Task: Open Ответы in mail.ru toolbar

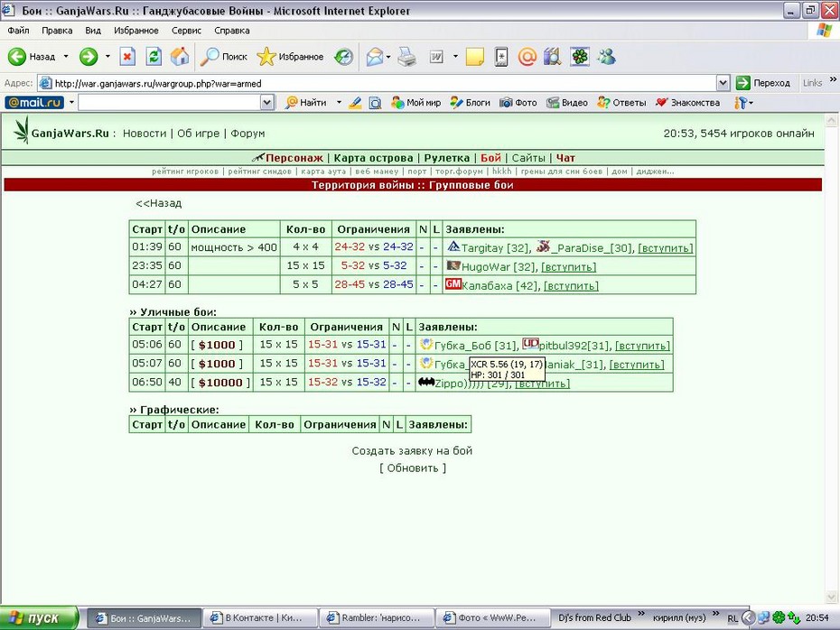Action: (x=622, y=103)
